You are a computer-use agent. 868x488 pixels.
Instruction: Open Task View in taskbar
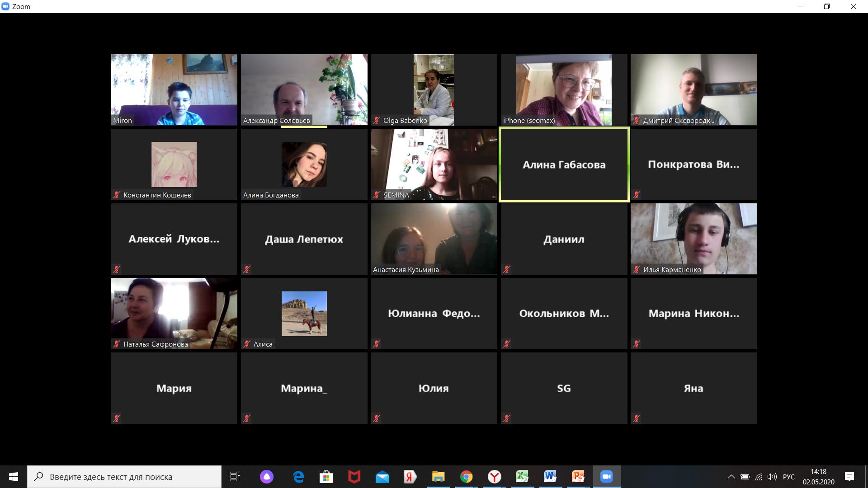[235, 477]
